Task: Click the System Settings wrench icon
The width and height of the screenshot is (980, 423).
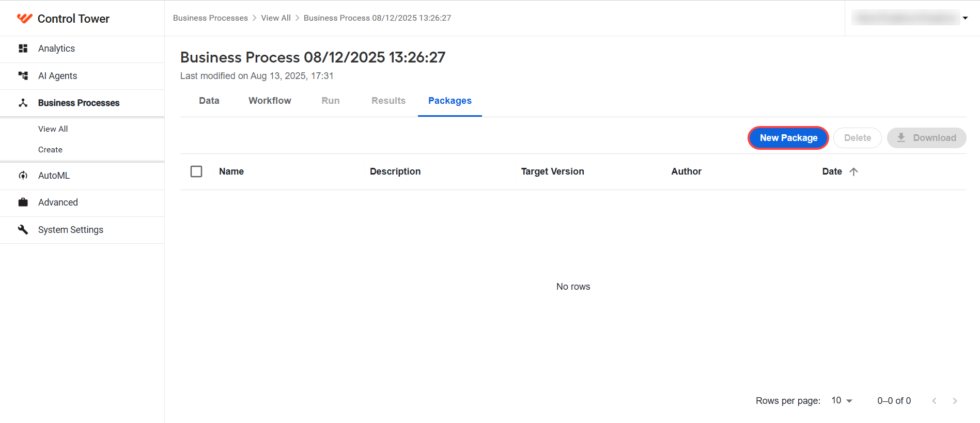Action: tap(23, 229)
